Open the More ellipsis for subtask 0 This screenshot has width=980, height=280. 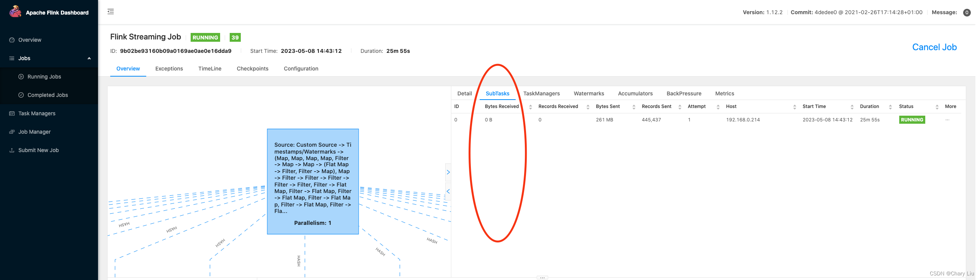pos(947,120)
